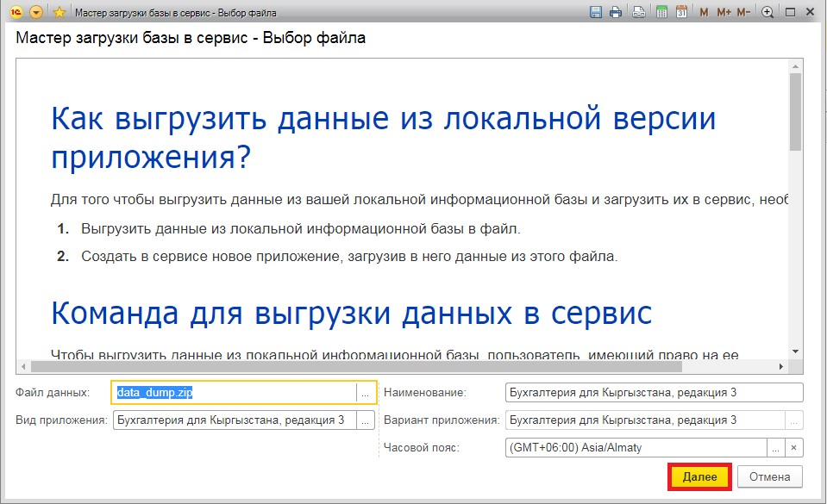Click the Наименование text field
The image size is (827, 504).
[654, 393]
